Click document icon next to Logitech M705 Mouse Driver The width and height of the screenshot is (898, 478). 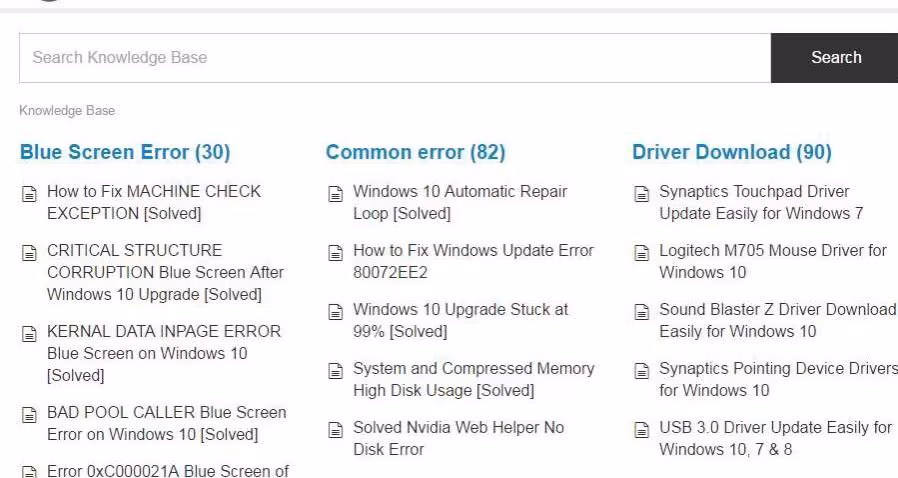coord(642,253)
